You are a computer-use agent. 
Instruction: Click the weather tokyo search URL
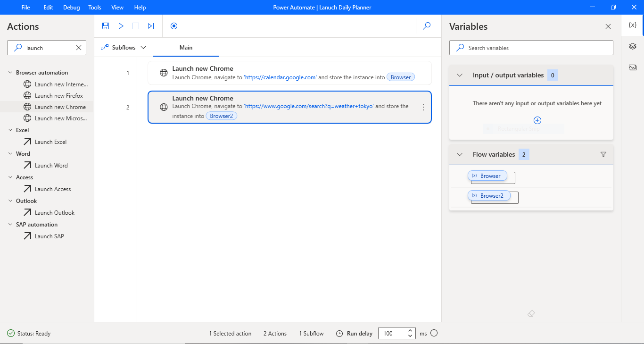tap(309, 106)
